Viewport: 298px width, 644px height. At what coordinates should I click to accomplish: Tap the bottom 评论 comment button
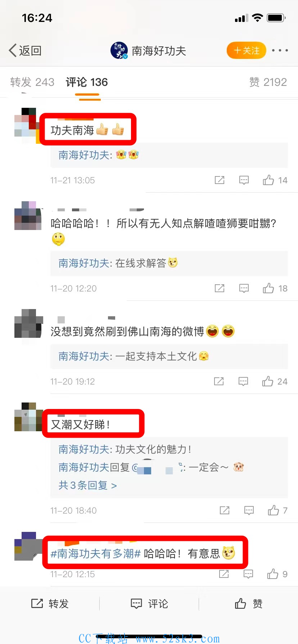tap(149, 604)
